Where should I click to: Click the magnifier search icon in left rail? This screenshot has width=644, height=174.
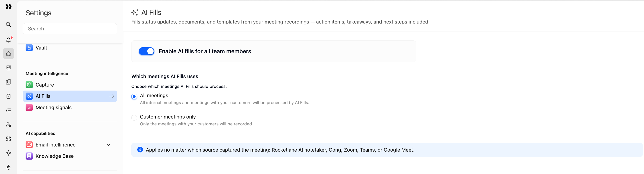click(8, 24)
